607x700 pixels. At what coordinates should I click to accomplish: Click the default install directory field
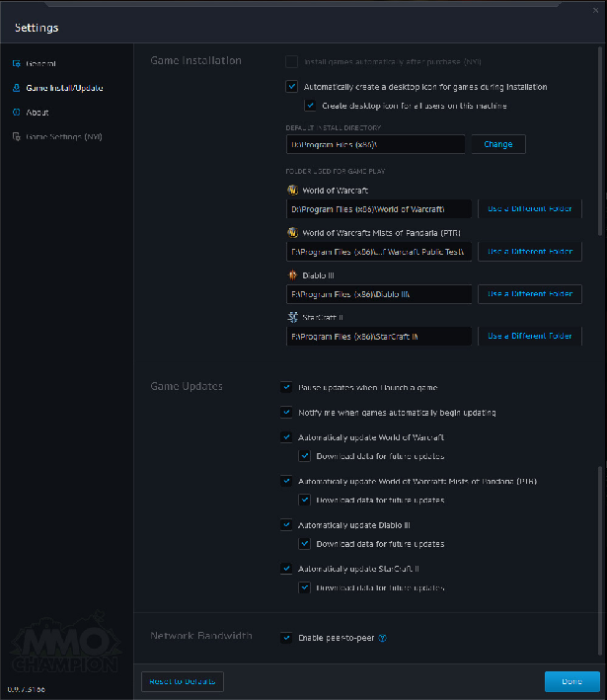(375, 144)
